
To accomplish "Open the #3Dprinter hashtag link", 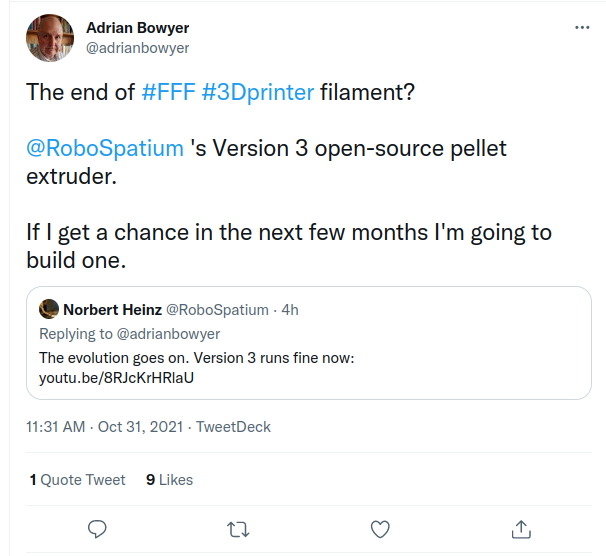I will click(258, 92).
